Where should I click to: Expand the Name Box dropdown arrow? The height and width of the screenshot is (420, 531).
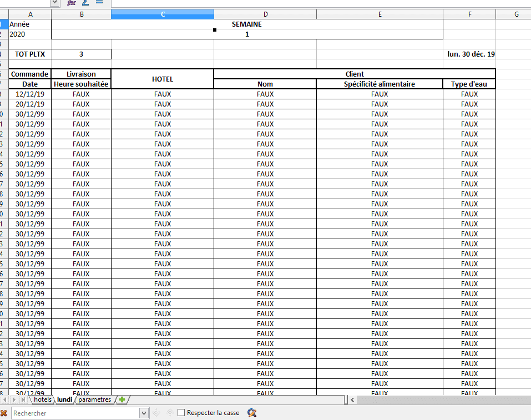point(54,3)
